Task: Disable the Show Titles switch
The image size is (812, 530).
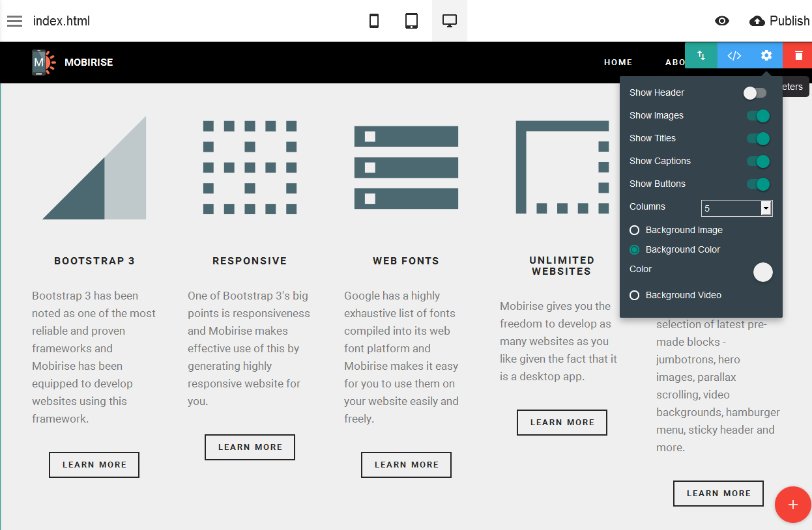Action: pyautogui.click(x=759, y=139)
